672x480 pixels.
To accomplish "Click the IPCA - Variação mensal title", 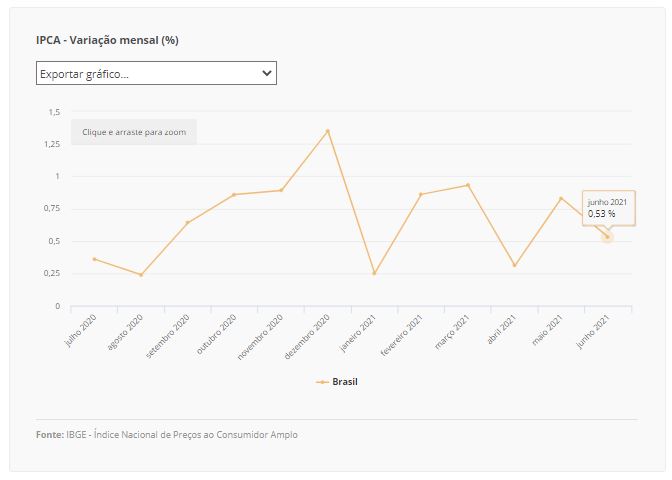I will pos(107,40).
